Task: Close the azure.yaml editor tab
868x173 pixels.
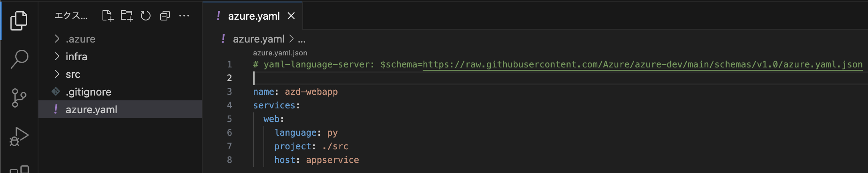Action: coord(291,16)
